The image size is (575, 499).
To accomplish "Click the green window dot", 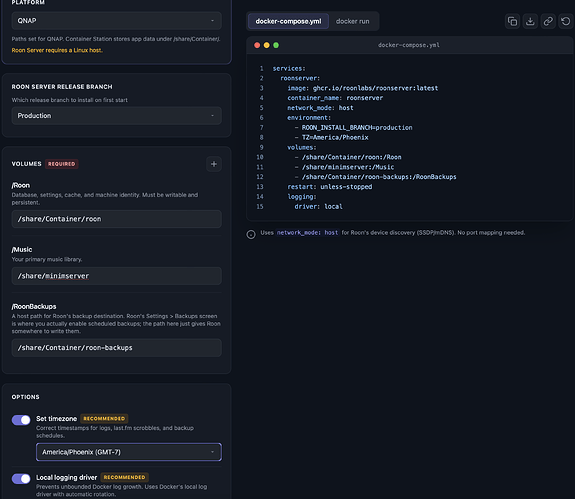I will [276, 45].
